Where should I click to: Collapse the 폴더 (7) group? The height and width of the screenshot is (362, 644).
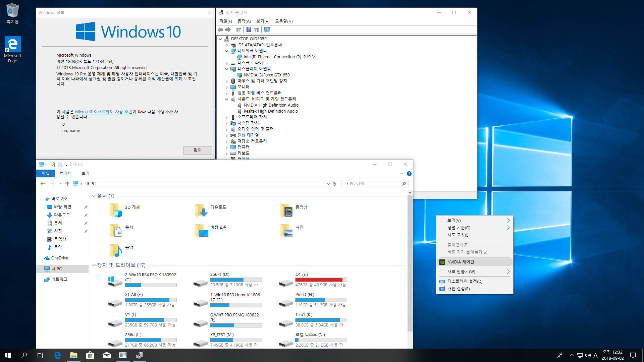94,196
